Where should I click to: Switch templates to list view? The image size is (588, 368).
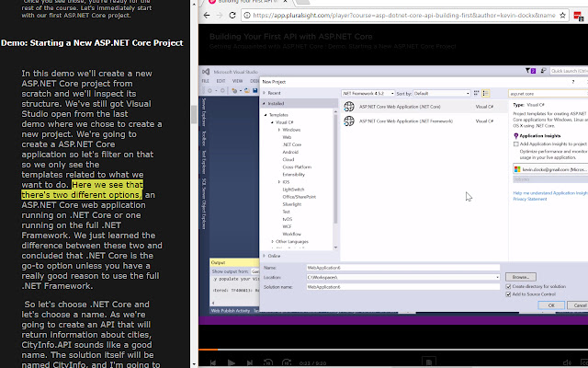[x=486, y=93]
